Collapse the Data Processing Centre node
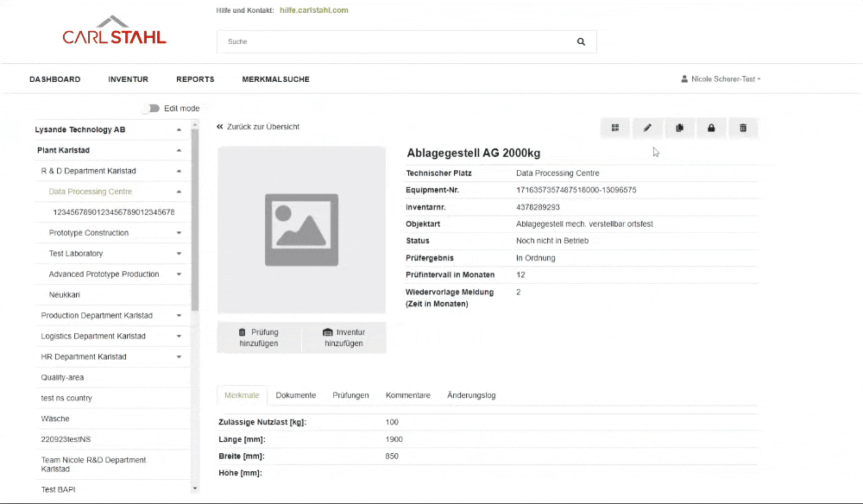 [x=179, y=192]
